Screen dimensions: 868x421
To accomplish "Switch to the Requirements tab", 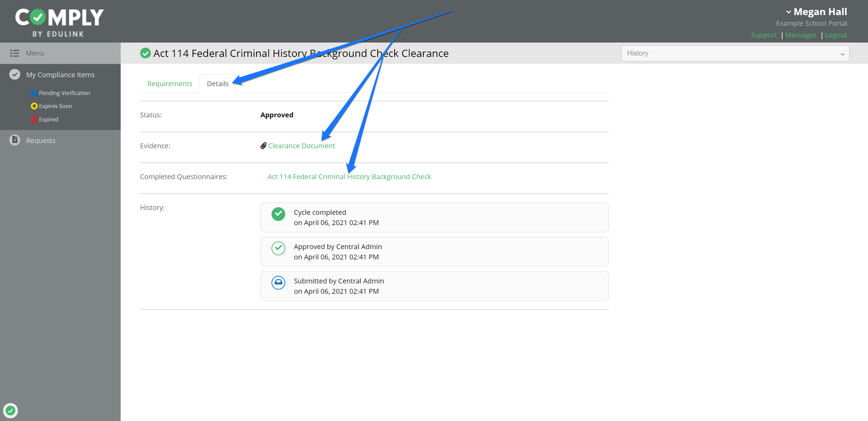I will coord(170,84).
